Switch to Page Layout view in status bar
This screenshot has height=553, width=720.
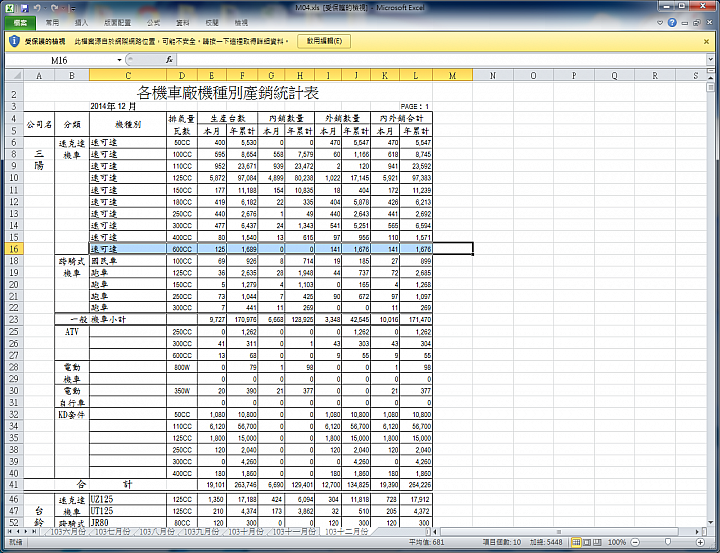point(587,542)
